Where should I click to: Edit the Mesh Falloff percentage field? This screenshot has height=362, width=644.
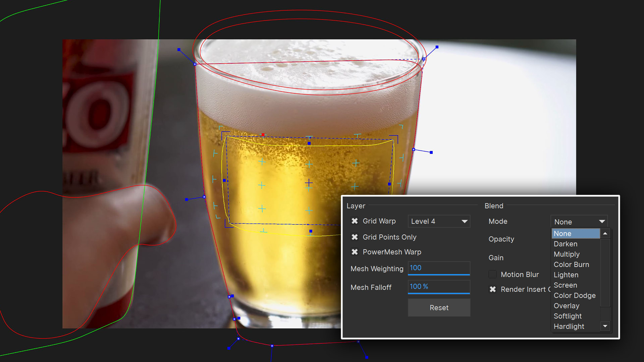[439, 287]
